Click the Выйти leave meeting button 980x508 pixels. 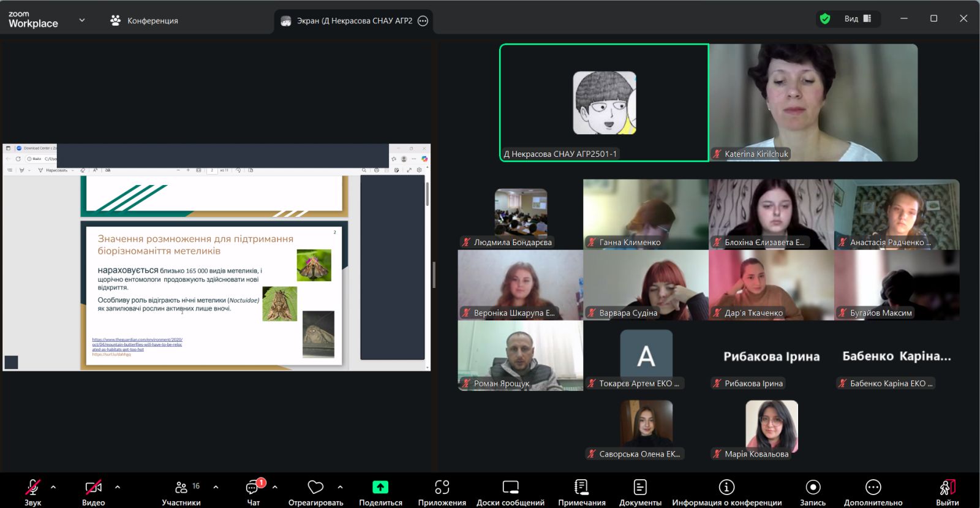[x=947, y=491]
